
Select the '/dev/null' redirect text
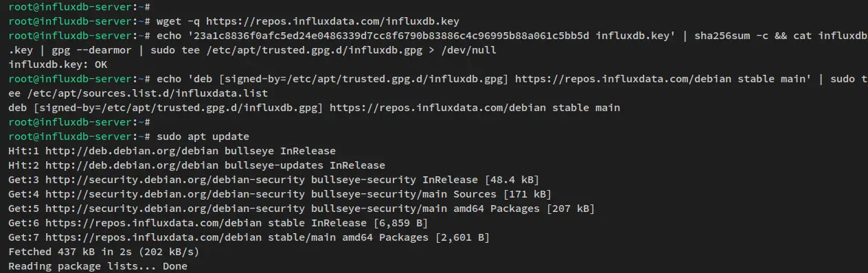[x=466, y=49]
